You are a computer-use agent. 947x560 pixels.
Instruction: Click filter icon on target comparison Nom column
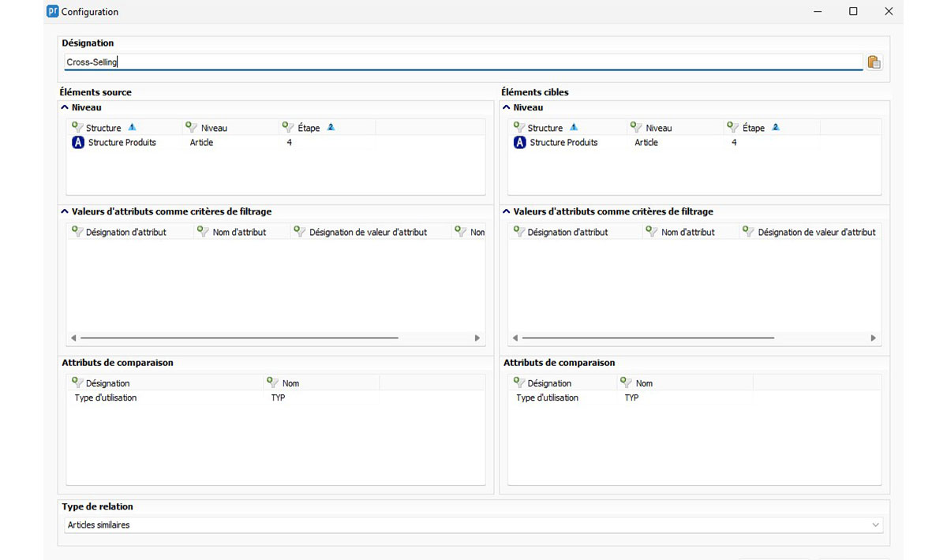[x=627, y=383]
